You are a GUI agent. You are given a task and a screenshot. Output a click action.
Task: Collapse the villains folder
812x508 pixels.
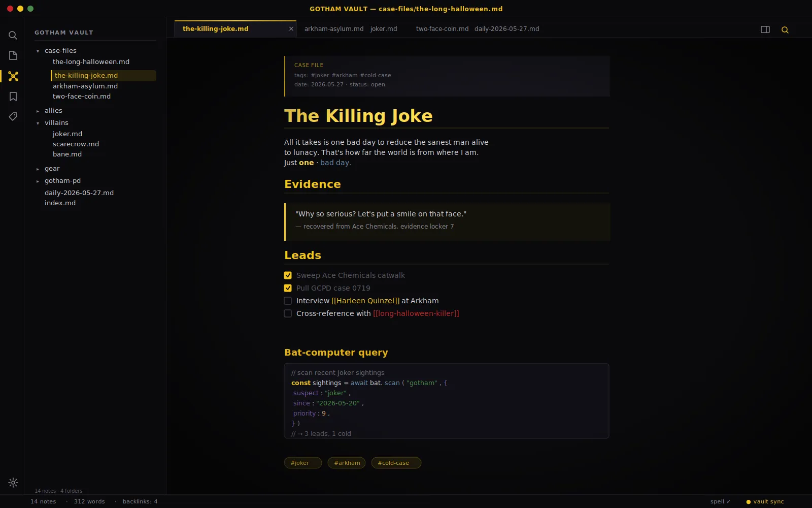click(38, 123)
